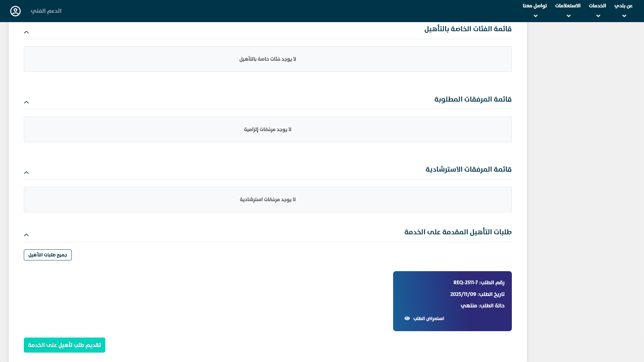Open the الخدمات menu
This screenshot has height=362, width=644.
tap(597, 6)
